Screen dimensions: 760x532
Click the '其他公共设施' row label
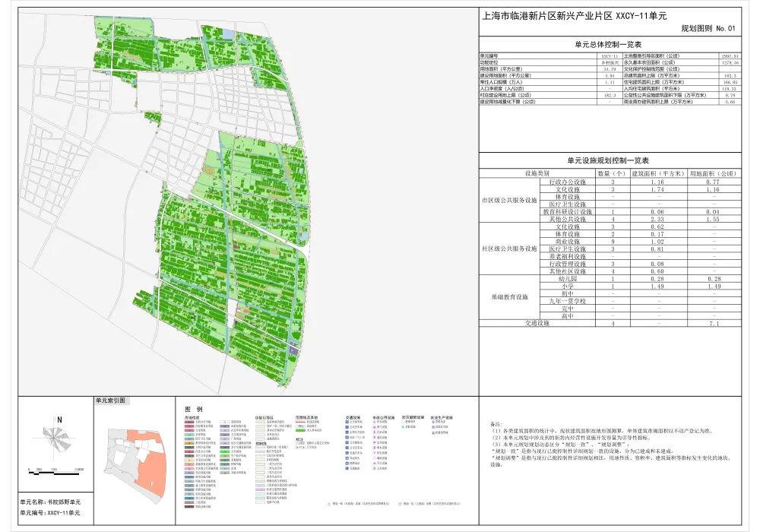click(x=568, y=219)
